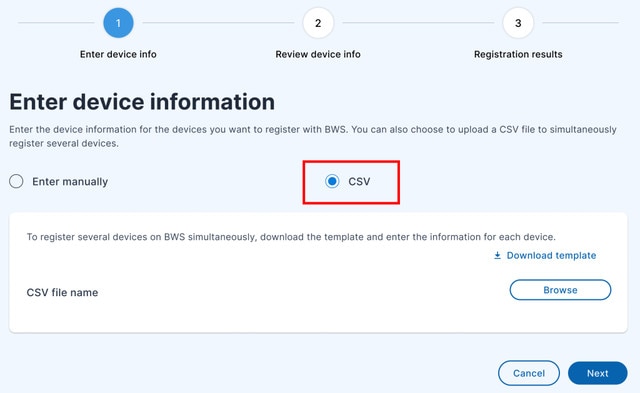Go to the 'Registration results' step label

(x=518, y=54)
